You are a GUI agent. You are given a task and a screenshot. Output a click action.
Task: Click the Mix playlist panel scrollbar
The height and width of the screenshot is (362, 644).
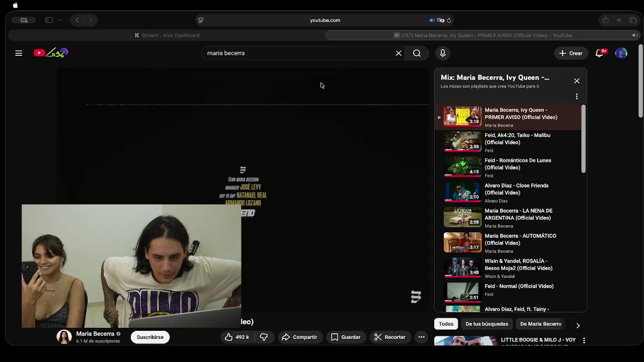584,138
